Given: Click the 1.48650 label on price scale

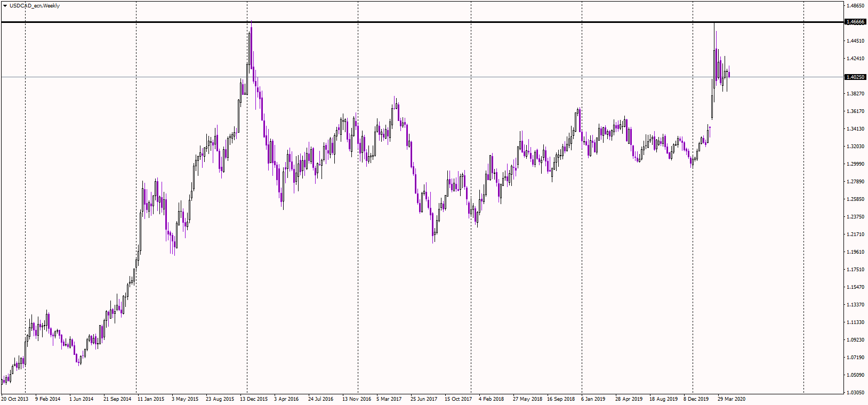Looking at the screenshot, I should [855, 6].
